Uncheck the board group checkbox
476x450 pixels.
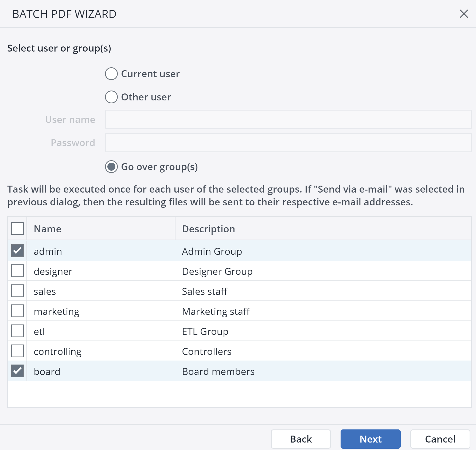pos(18,371)
